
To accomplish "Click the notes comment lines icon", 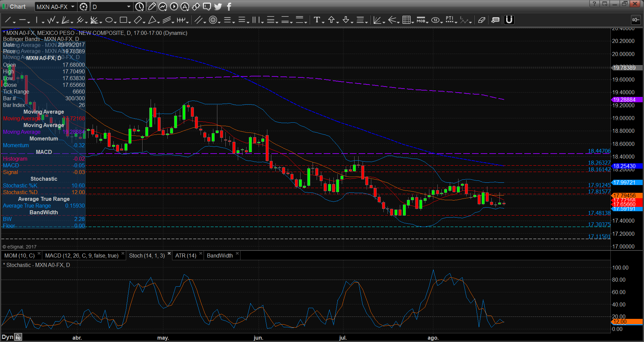I will [495, 20].
